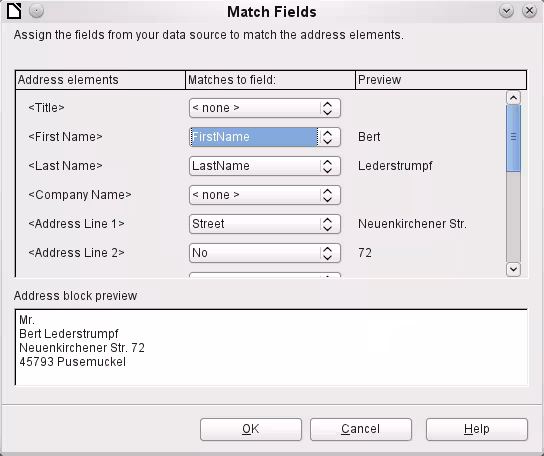Screen dimensions: 544x456
Task: Click Bert Lederstrumpf in address block preview
Action: 69,334
